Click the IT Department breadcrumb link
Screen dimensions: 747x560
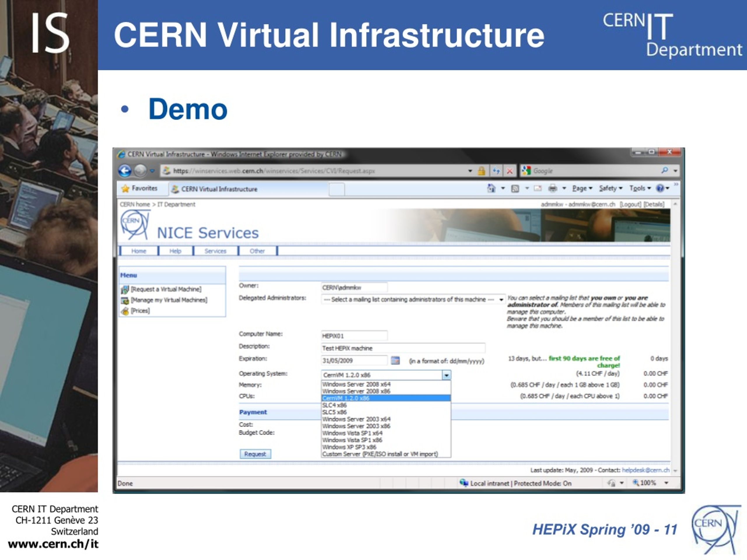click(x=176, y=204)
